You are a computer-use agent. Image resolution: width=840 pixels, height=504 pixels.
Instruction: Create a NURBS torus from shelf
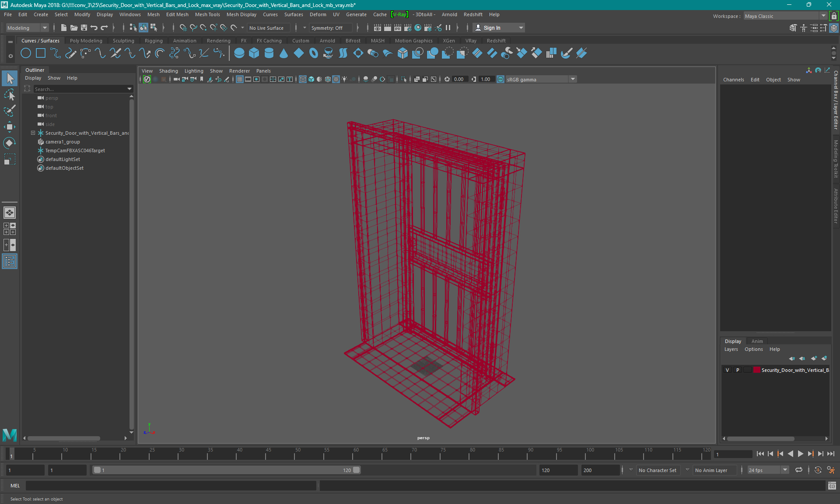coord(314,53)
